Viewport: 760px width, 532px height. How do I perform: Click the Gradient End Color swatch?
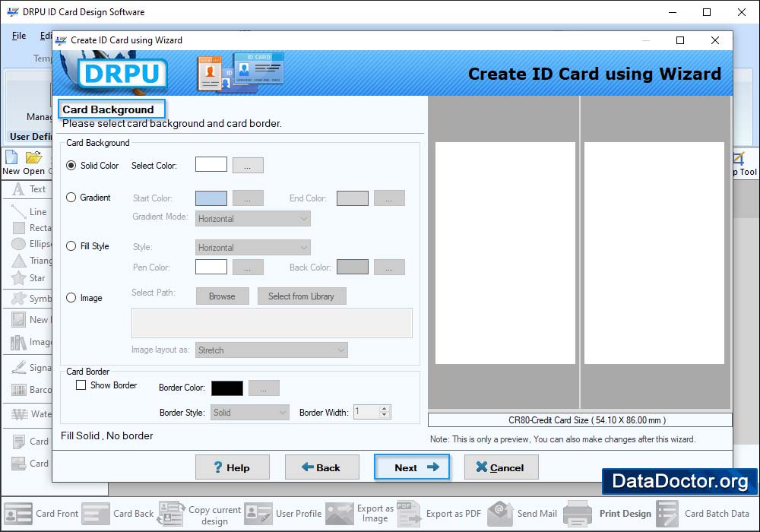353,198
